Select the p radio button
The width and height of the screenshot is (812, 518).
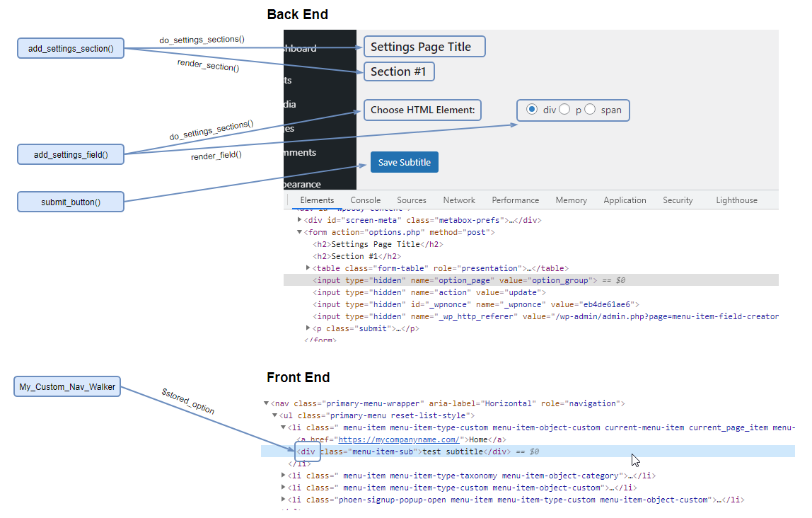click(x=564, y=109)
